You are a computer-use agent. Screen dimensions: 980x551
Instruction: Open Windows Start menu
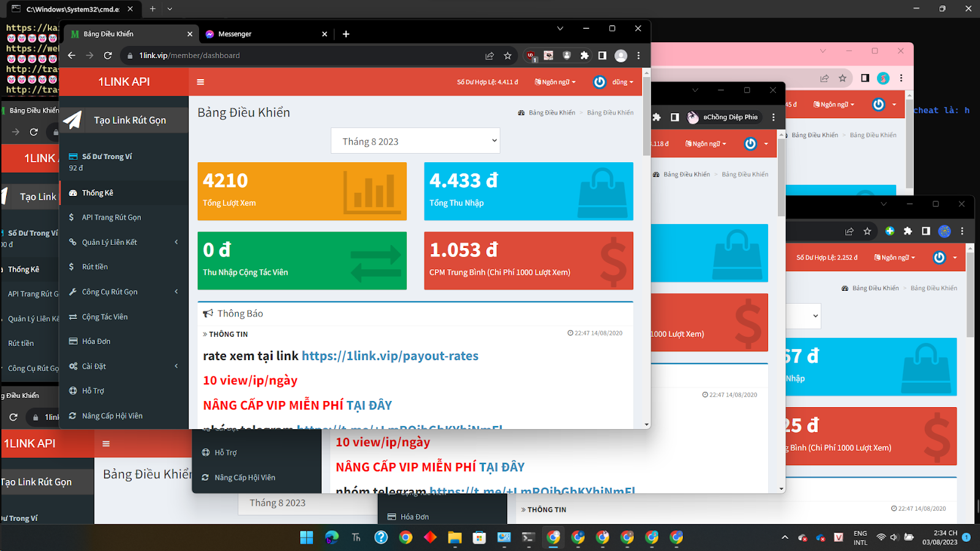tap(306, 538)
